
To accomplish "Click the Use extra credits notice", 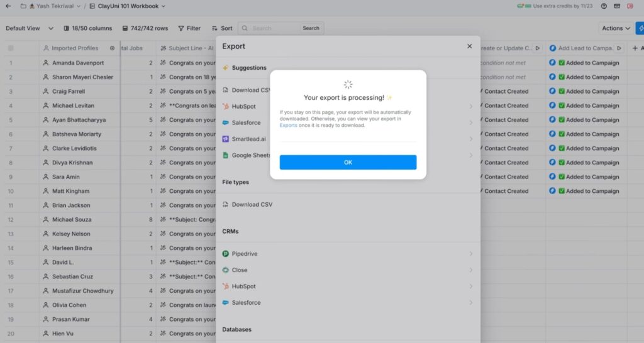I will tap(555, 6).
